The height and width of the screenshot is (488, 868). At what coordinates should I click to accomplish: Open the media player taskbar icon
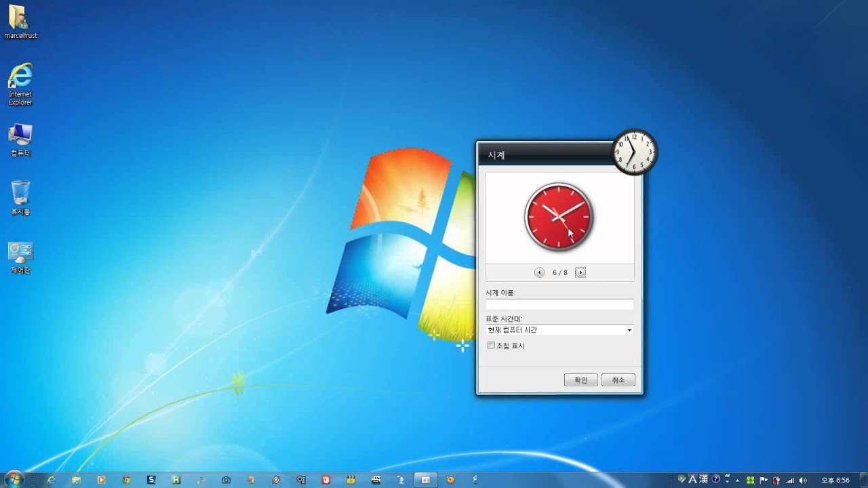point(101,480)
